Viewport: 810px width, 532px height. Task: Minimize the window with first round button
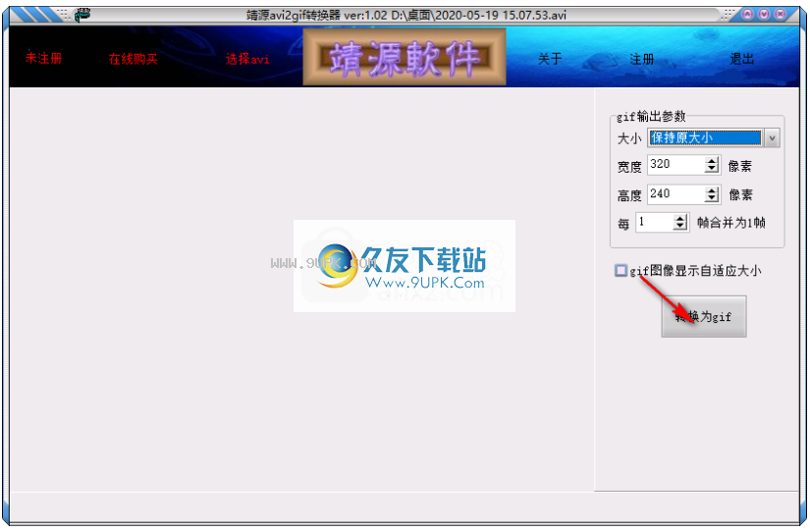point(747,15)
